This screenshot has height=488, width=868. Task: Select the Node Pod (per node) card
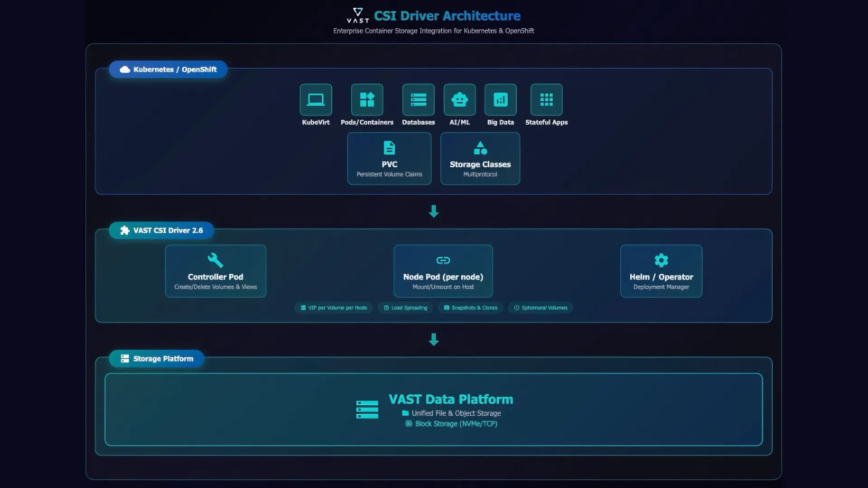pos(443,271)
